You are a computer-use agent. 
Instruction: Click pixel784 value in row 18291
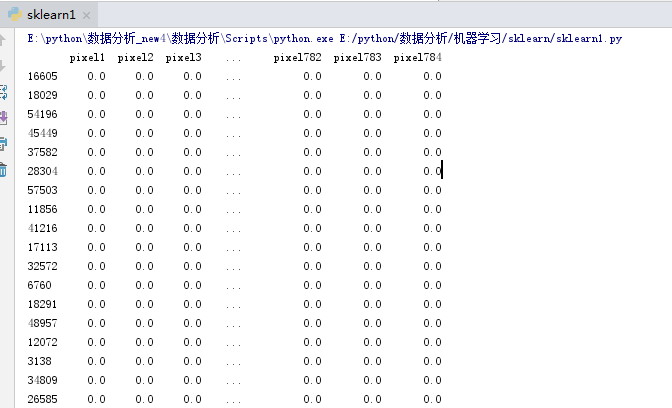click(x=432, y=304)
